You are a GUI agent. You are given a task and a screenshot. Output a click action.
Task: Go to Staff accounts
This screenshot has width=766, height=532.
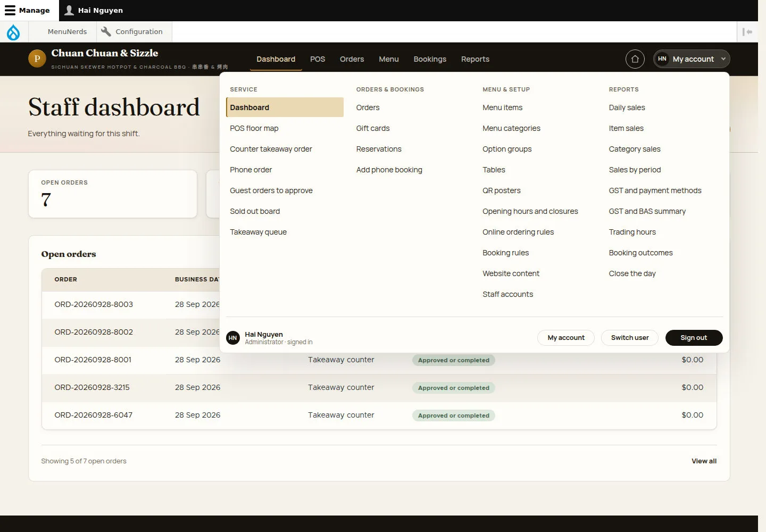click(x=507, y=294)
